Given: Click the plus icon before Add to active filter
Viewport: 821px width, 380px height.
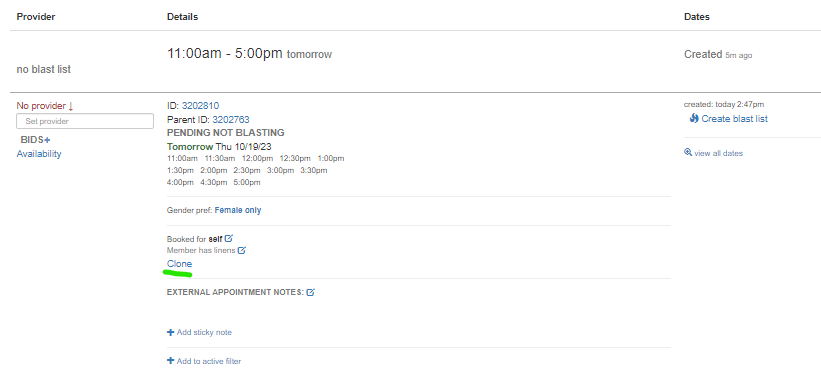Looking at the screenshot, I should click(x=170, y=361).
